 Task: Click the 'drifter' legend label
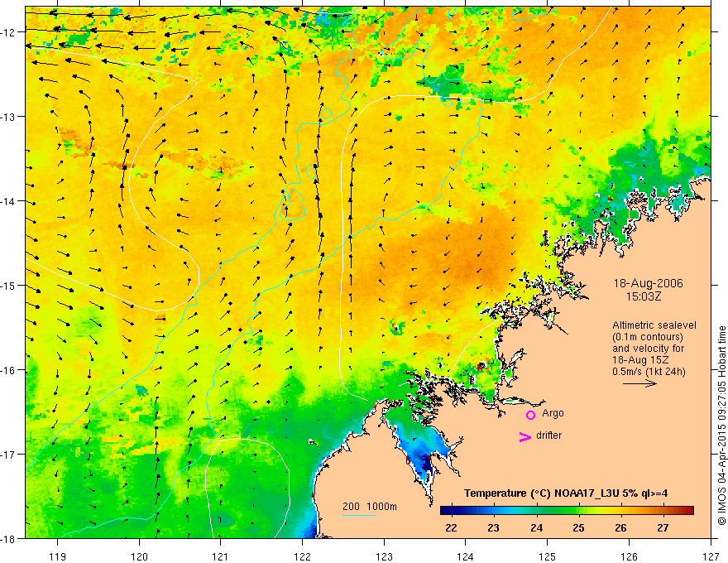click(548, 435)
